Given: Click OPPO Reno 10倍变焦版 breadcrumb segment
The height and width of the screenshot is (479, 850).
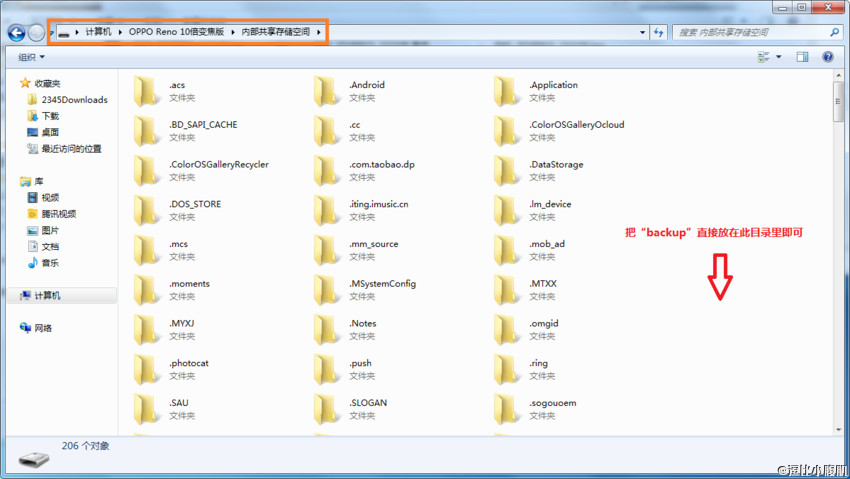Looking at the screenshot, I should tap(176, 32).
